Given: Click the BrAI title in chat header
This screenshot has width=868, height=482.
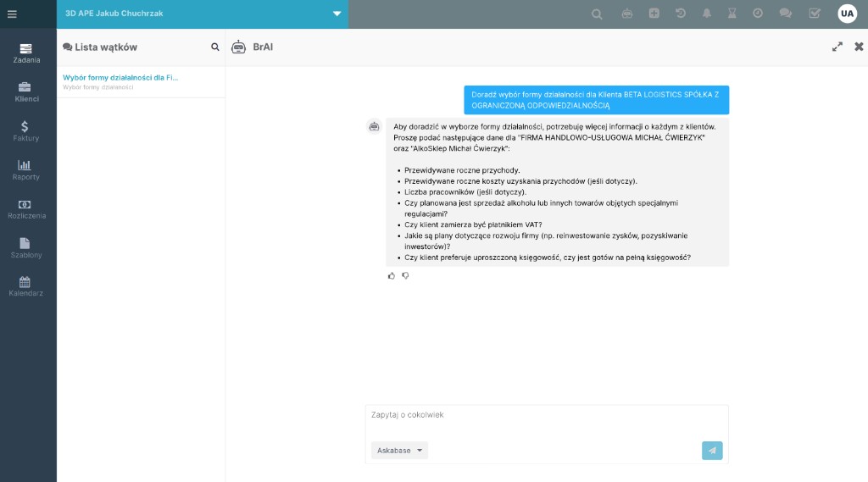Looking at the screenshot, I should tap(263, 47).
